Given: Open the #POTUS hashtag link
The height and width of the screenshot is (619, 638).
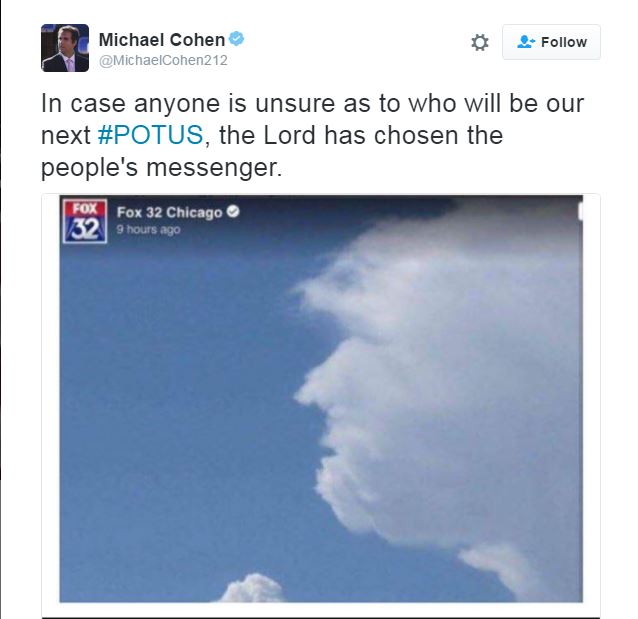Looking at the screenshot, I should [x=150, y=135].
